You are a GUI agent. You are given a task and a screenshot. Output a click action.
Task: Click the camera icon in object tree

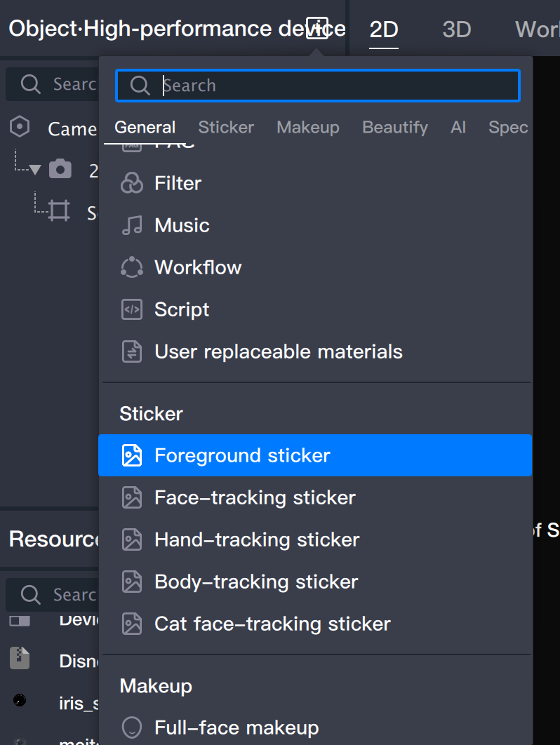click(x=60, y=169)
